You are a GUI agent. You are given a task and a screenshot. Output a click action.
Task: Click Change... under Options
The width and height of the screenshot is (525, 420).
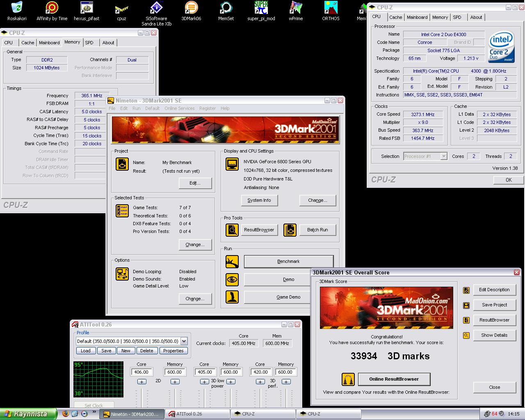(195, 299)
